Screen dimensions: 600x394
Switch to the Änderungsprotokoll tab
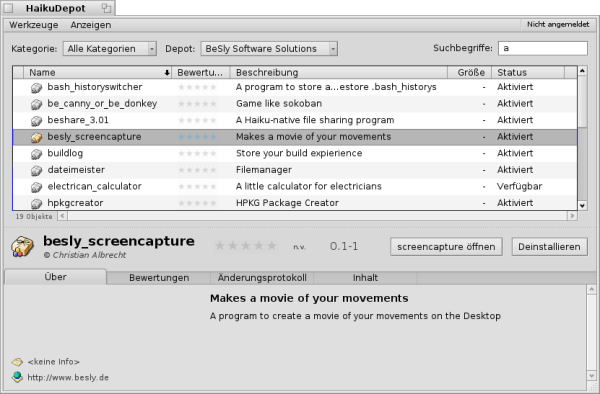[x=262, y=278]
